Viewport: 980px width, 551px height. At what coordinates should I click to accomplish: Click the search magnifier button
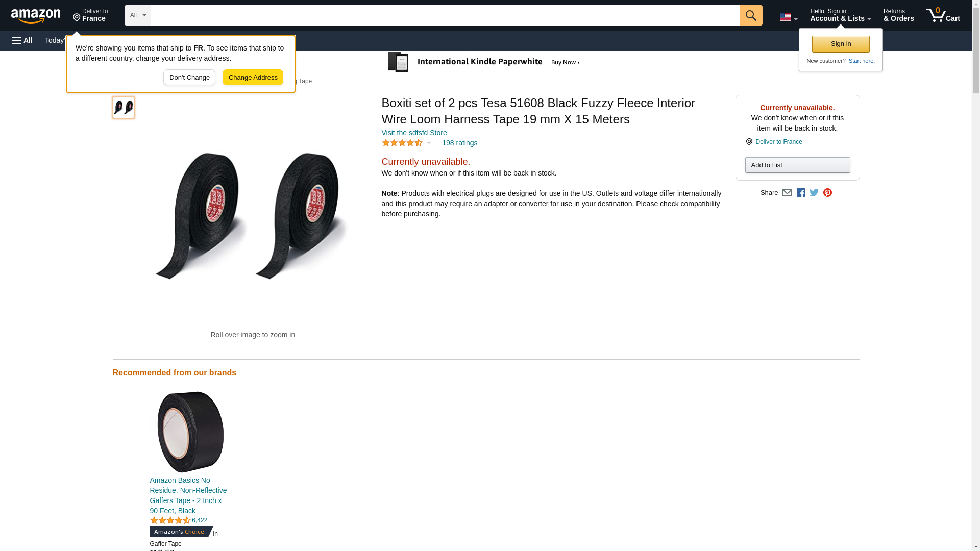pos(750,15)
